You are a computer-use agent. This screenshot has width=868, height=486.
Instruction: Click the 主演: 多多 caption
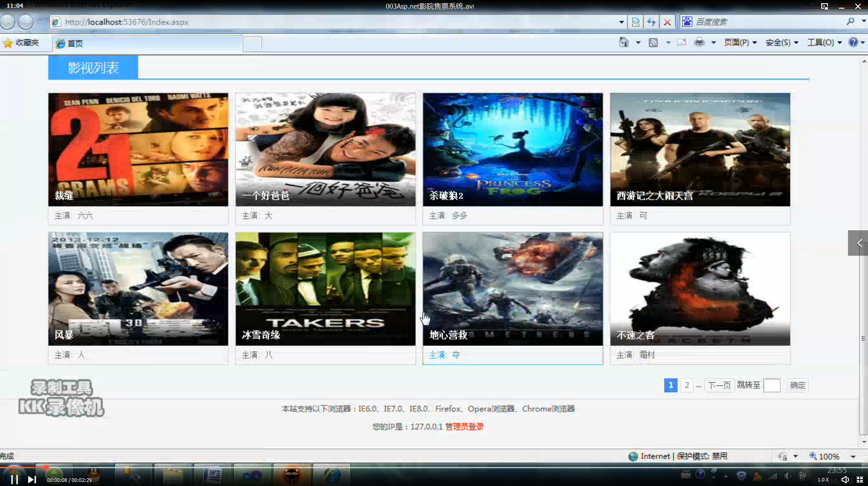[449, 216]
